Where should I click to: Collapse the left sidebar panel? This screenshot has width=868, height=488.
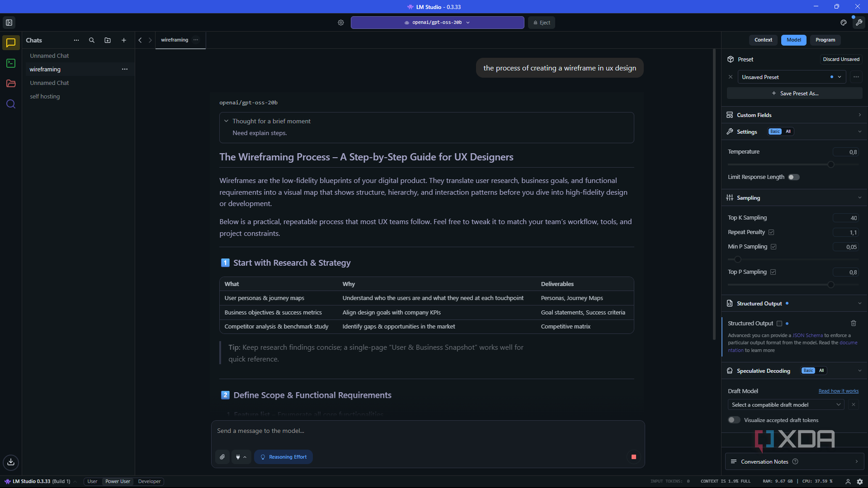(9, 23)
